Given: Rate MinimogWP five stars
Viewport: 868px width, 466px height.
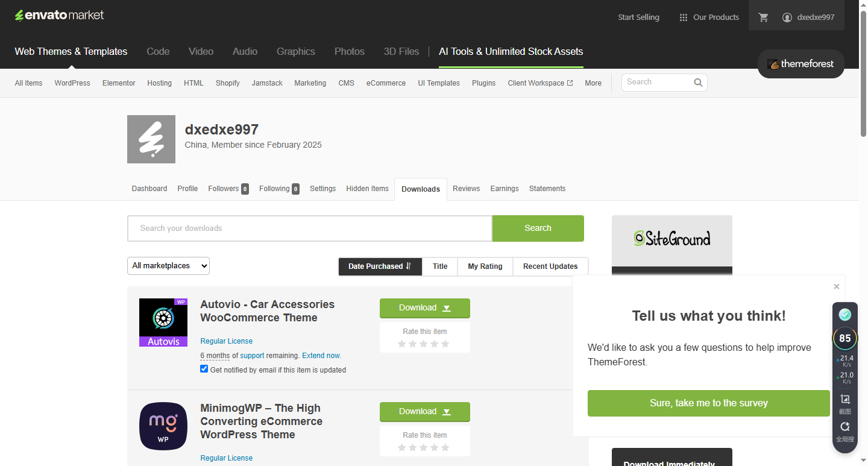Looking at the screenshot, I should 445,447.
